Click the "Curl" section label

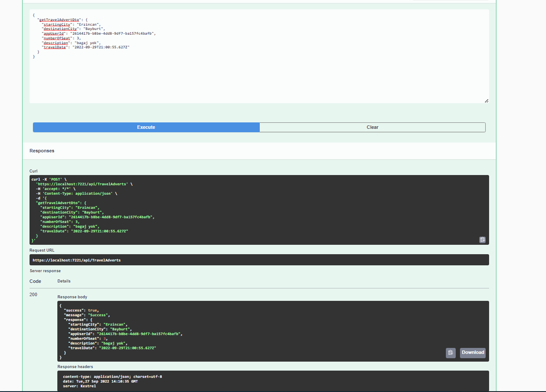point(33,171)
